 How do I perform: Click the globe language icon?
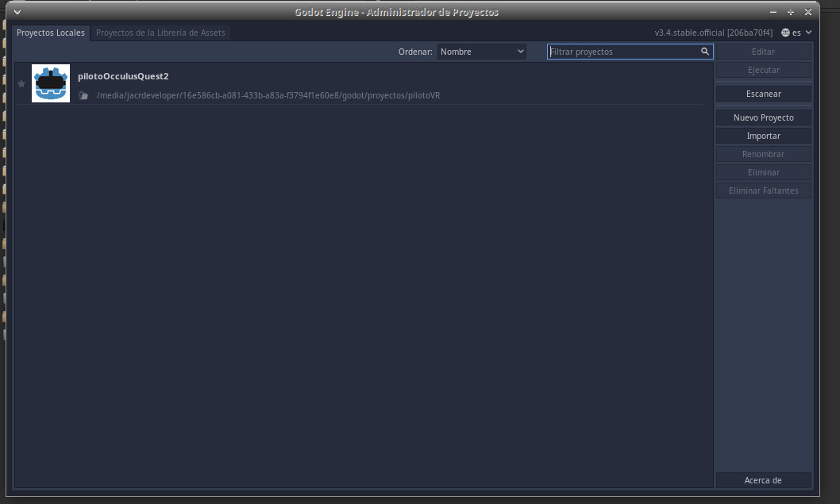point(785,33)
